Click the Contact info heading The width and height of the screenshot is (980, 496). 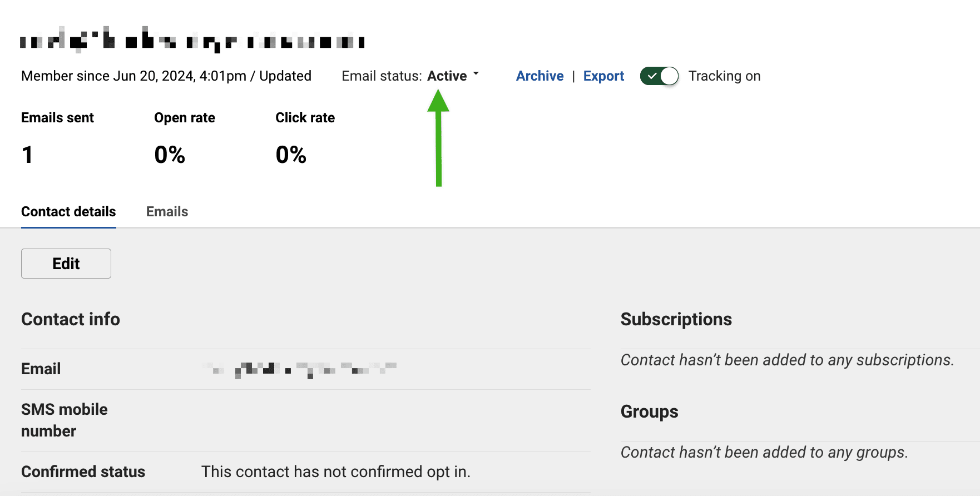(71, 319)
